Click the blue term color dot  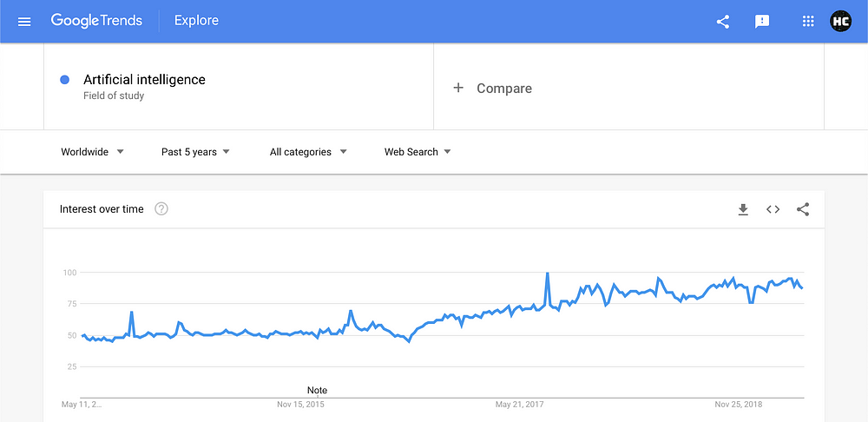point(65,80)
